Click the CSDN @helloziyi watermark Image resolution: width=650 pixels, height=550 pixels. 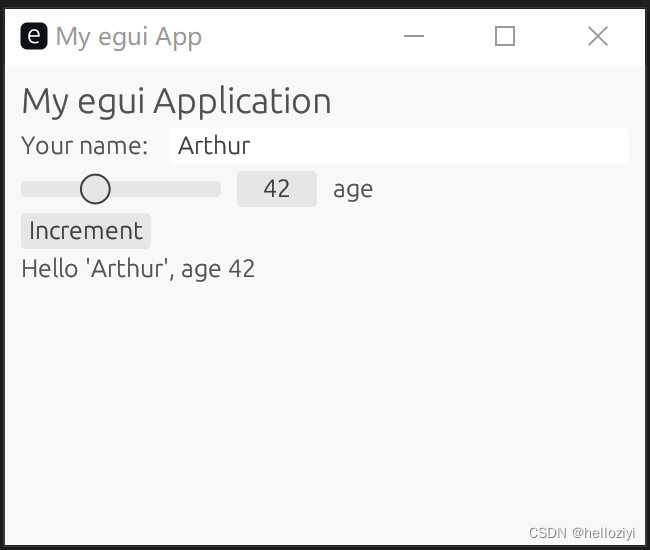pyautogui.click(x=582, y=533)
